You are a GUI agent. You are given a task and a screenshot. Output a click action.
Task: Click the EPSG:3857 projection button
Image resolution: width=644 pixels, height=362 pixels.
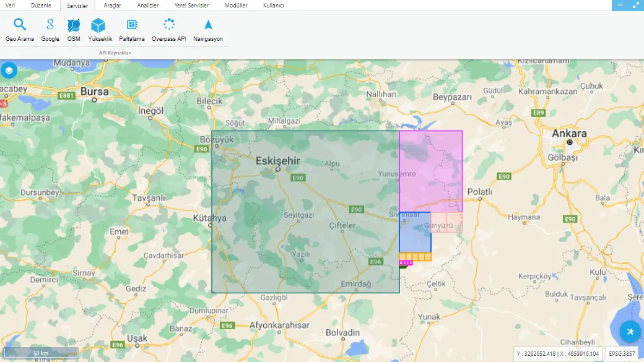point(622,353)
